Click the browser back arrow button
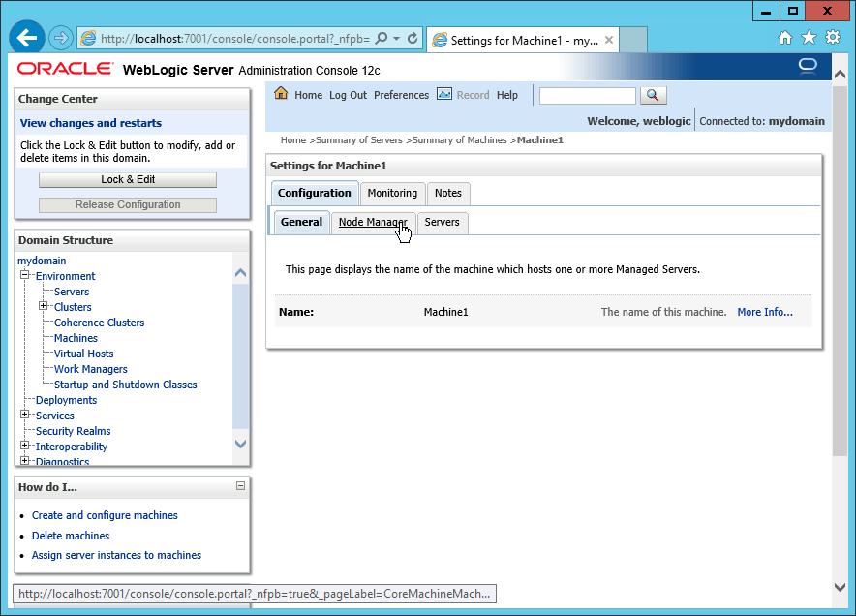The width and height of the screenshot is (856, 616). pos(27,38)
